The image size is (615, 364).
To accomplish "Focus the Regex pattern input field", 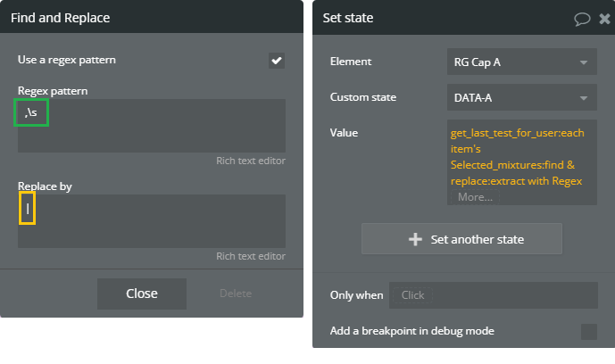I will pyautogui.click(x=152, y=125).
